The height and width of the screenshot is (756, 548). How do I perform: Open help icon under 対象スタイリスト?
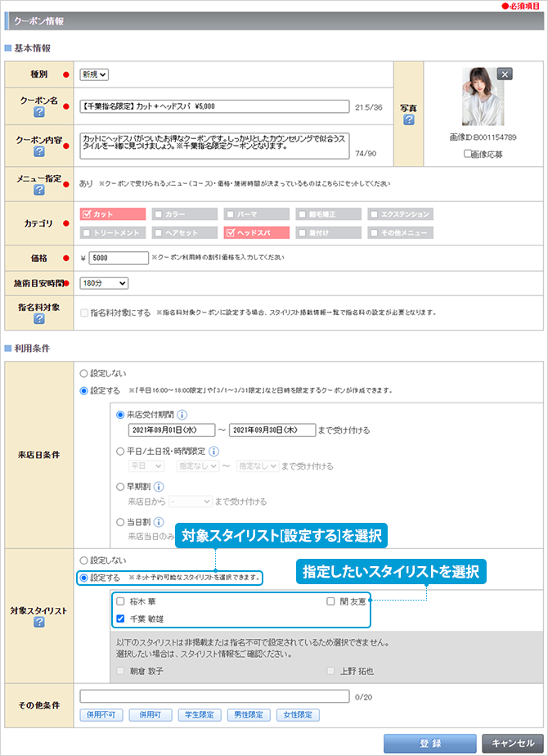(38, 623)
